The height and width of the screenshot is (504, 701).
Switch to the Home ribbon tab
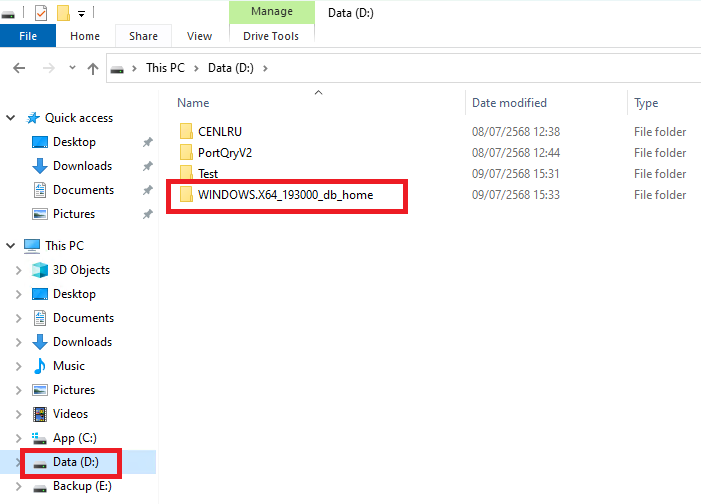[85, 36]
